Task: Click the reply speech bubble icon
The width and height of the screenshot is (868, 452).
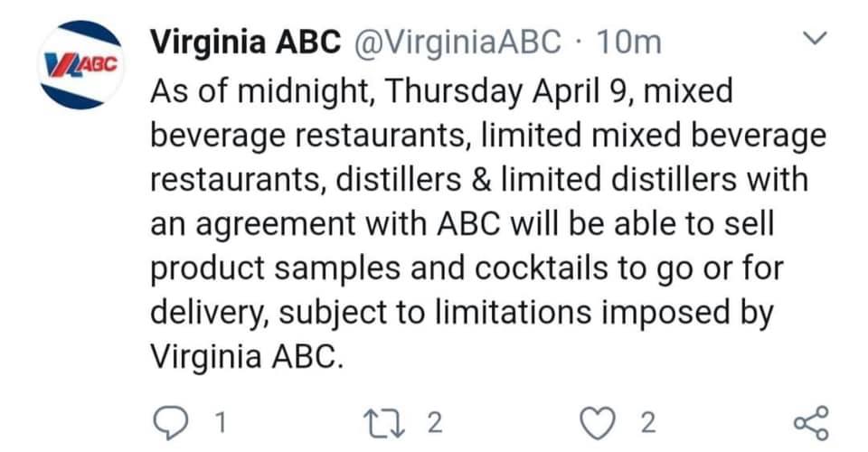Action: (171, 422)
